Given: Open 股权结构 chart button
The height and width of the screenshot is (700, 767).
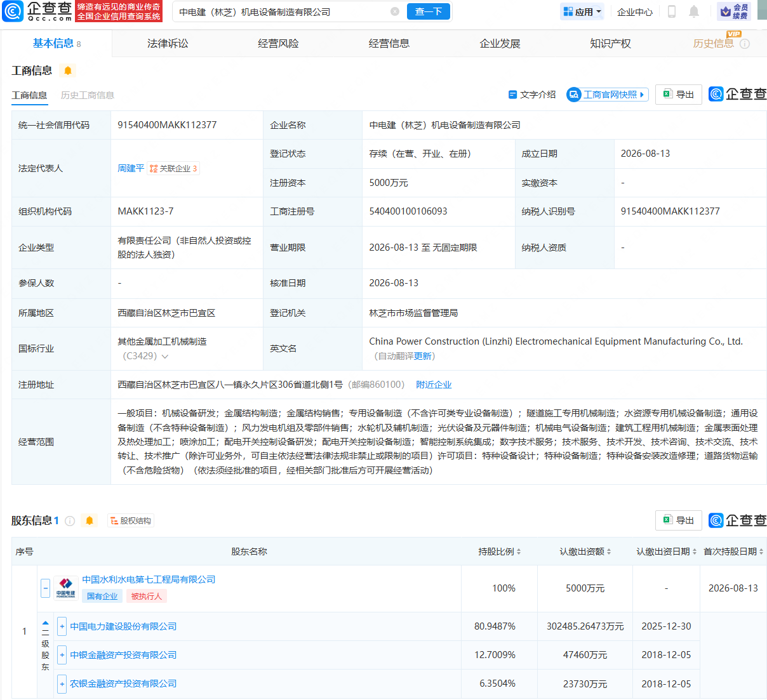Looking at the screenshot, I should click(131, 520).
